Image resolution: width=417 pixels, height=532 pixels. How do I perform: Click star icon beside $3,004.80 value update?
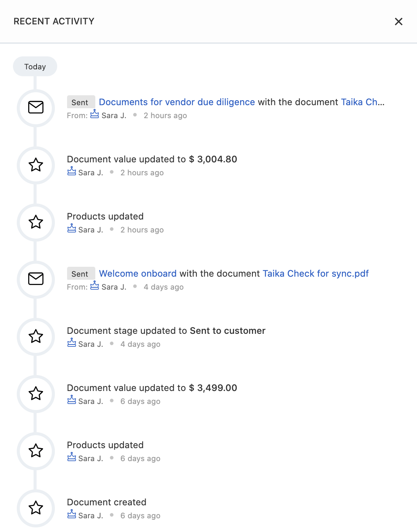(36, 165)
